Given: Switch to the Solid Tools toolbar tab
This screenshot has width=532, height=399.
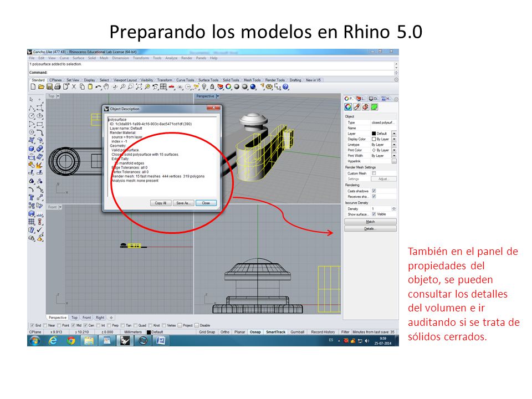Looking at the screenshot, I should (231, 80).
